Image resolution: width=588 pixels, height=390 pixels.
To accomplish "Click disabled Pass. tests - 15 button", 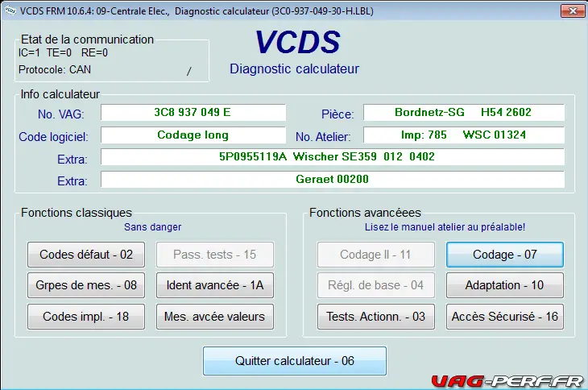I will click(x=215, y=255).
